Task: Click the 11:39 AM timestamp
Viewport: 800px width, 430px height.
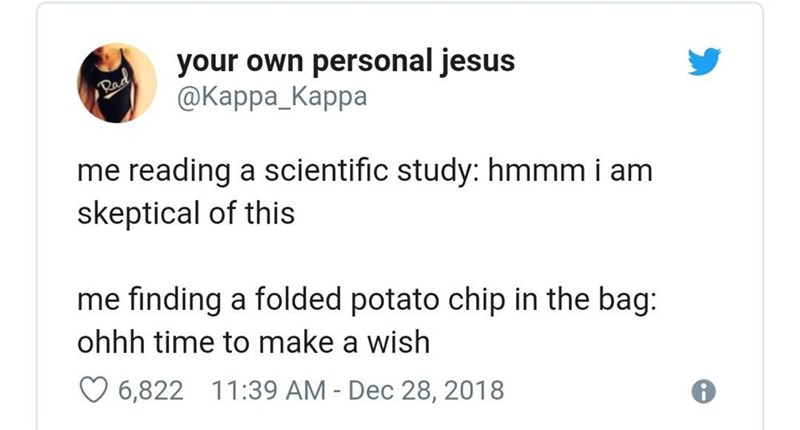Action: 265,389
